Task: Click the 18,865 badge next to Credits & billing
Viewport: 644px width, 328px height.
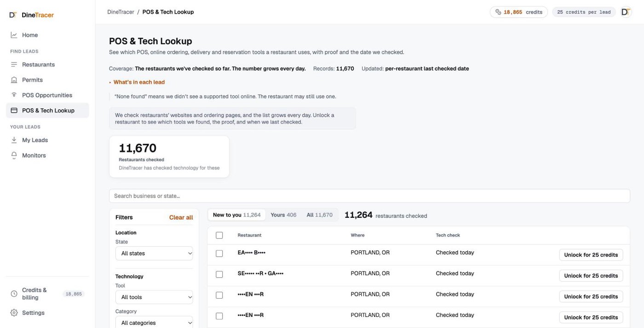Action: point(74,294)
